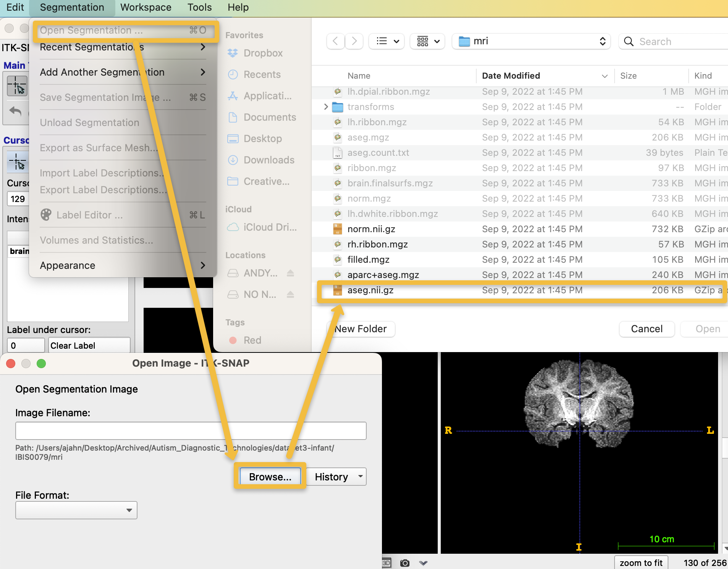Click the norm.nii.gz file icon

point(338,229)
